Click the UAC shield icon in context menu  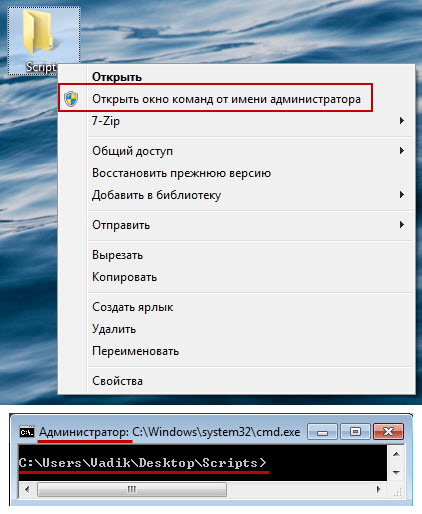pyautogui.click(x=71, y=99)
